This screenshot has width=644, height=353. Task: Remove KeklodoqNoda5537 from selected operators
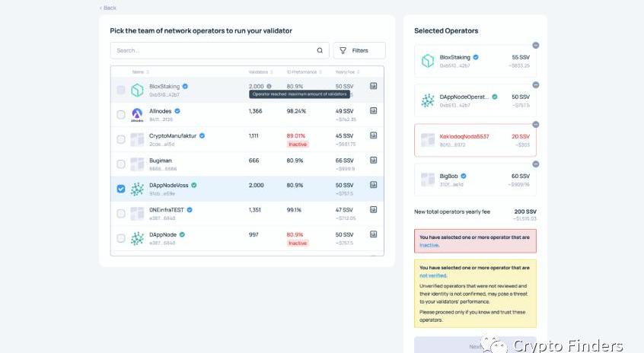pyautogui.click(x=536, y=124)
